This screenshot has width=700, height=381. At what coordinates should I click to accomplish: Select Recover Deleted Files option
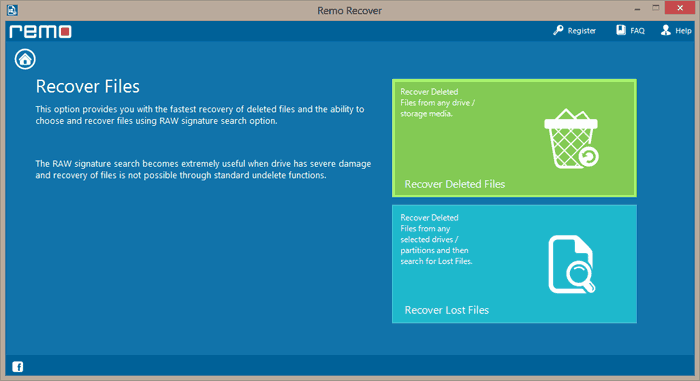click(514, 138)
